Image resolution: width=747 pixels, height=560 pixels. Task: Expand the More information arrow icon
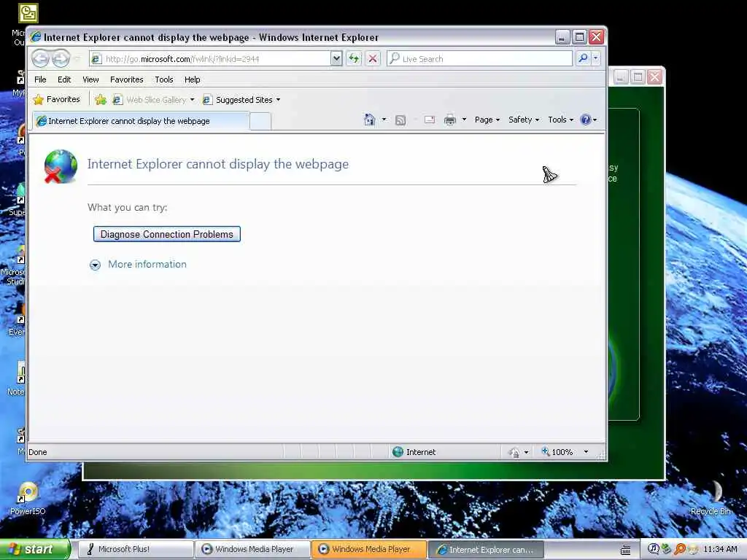click(x=95, y=265)
